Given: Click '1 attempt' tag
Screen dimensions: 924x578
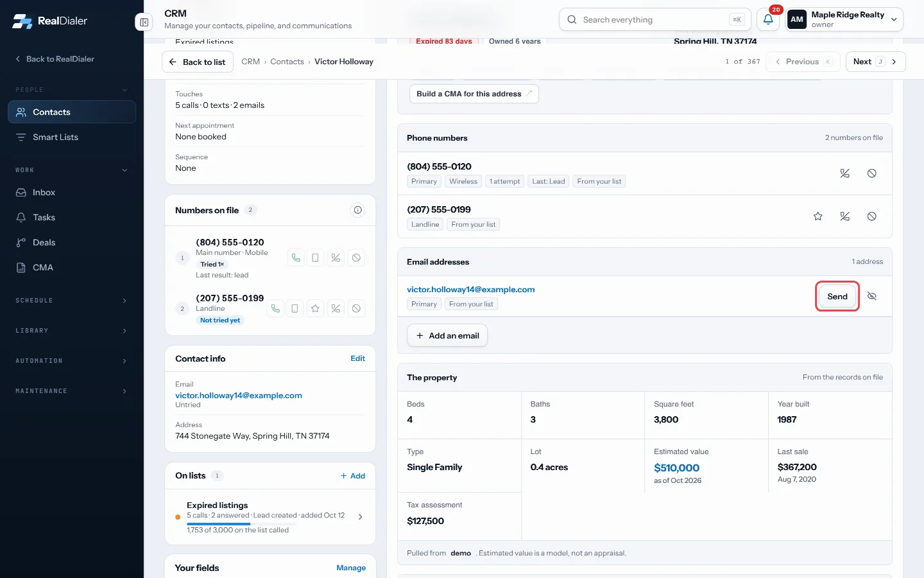Looking at the screenshot, I should (504, 182).
